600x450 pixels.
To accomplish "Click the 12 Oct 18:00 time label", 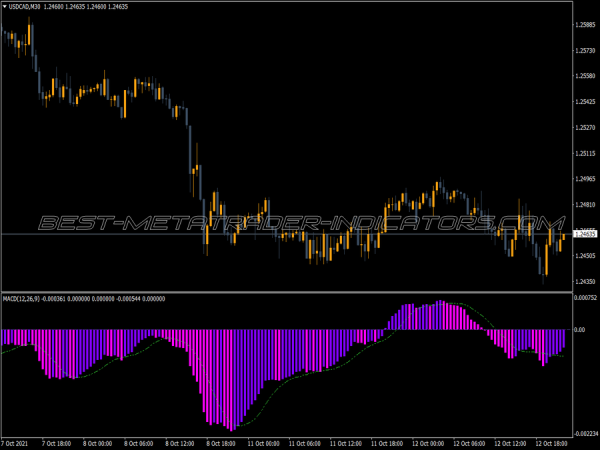I will pyautogui.click(x=551, y=443).
